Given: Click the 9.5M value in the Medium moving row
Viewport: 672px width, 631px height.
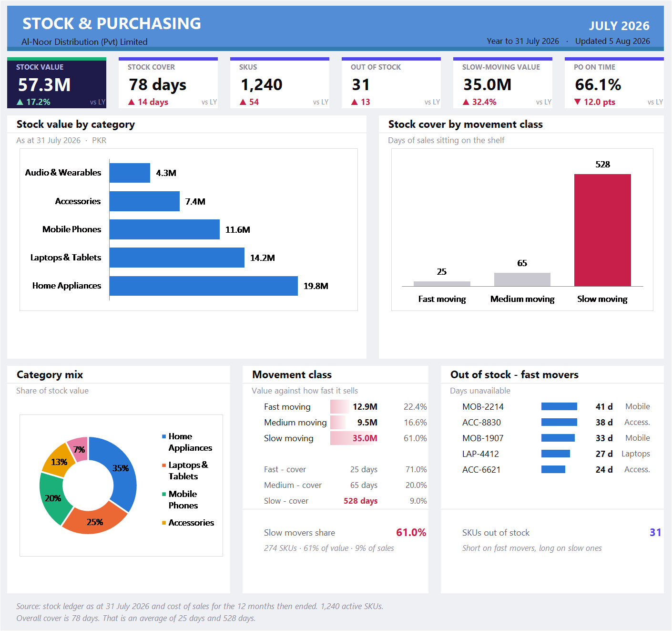Looking at the screenshot, I should [367, 423].
